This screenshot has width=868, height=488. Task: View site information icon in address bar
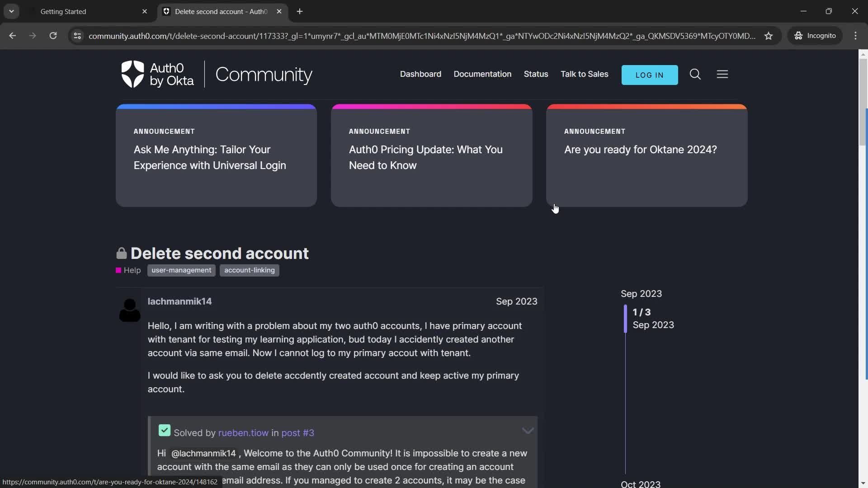[x=77, y=36]
